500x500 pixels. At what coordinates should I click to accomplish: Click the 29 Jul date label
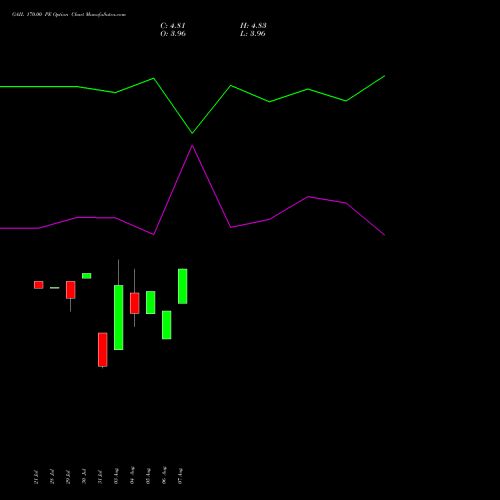(68, 477)
